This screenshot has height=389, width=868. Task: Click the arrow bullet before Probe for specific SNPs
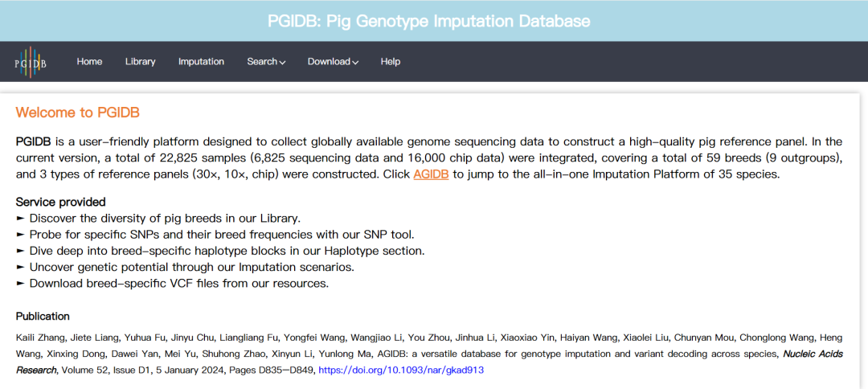pos(20,235)
